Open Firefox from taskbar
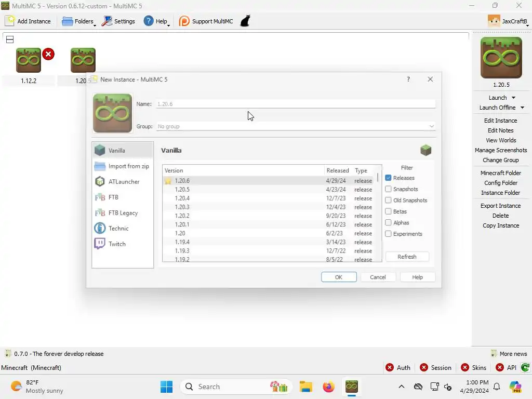Screen dimensions: 532x399 coord(328,387)
